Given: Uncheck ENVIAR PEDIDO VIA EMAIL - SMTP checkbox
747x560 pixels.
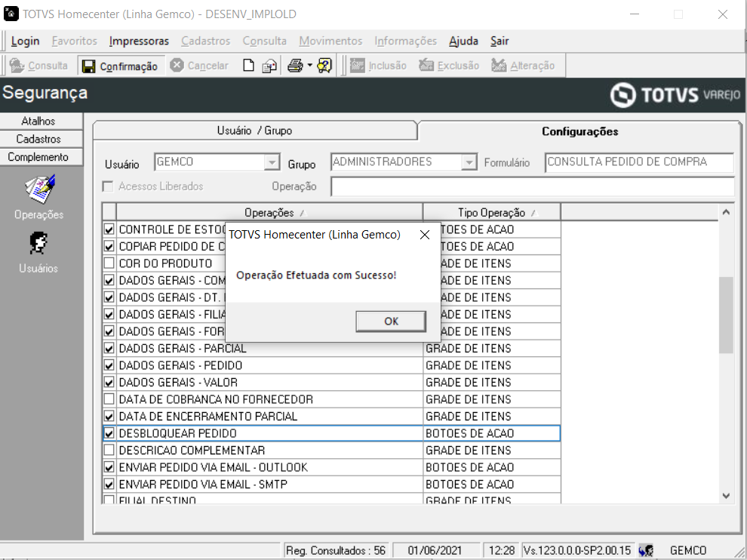Looking at the screenshot, I should 109,485.
